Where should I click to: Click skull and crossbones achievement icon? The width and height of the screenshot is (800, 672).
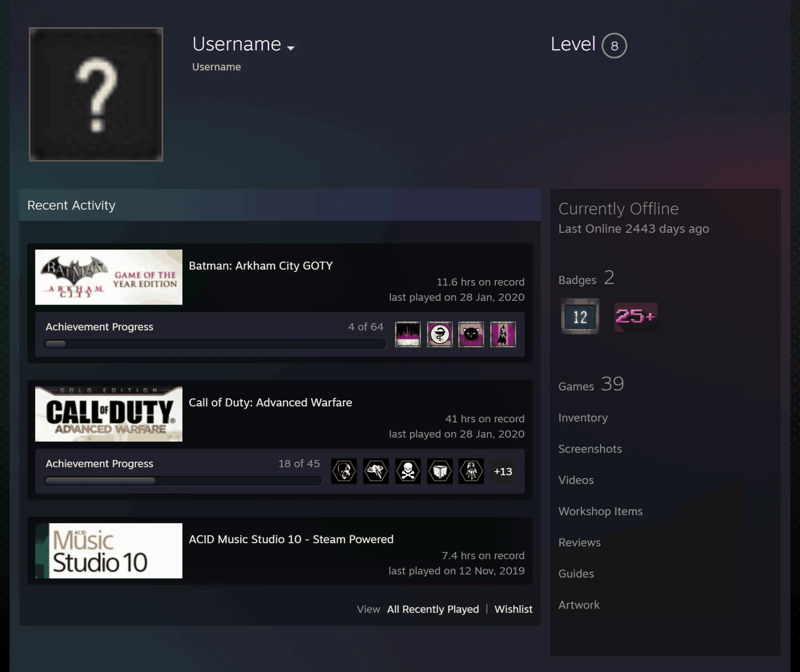point(408,471)
